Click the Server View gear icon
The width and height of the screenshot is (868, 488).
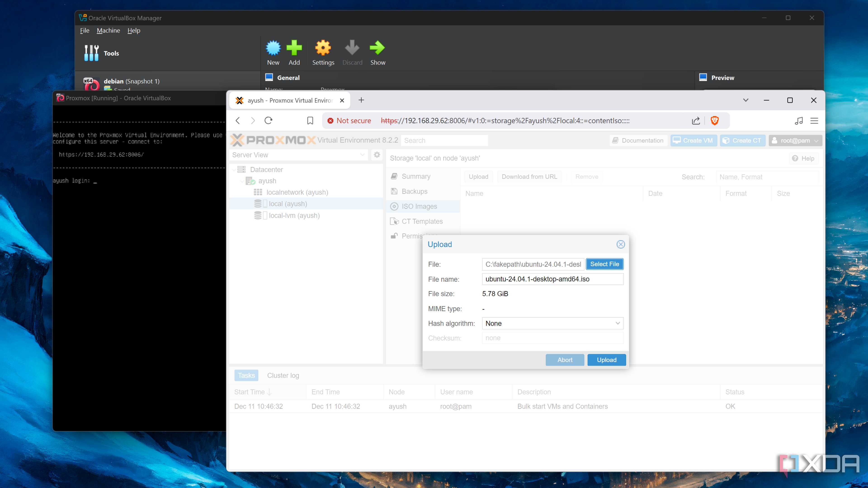[377, 155]
